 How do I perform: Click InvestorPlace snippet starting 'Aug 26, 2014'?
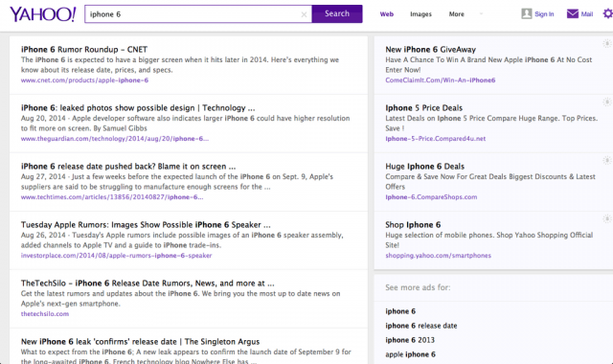coord(182,240)
